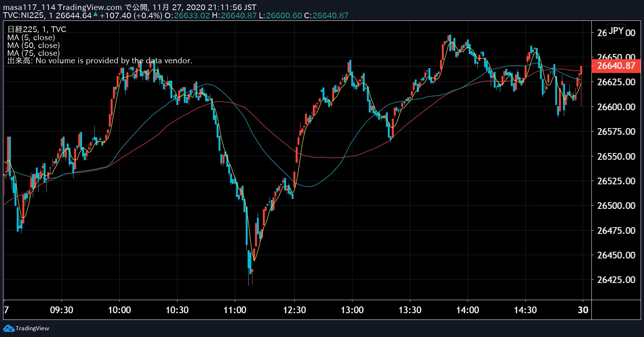Click the date label 30 on time axis
This screenshot has width=644, height=337.
click(583, 310)
